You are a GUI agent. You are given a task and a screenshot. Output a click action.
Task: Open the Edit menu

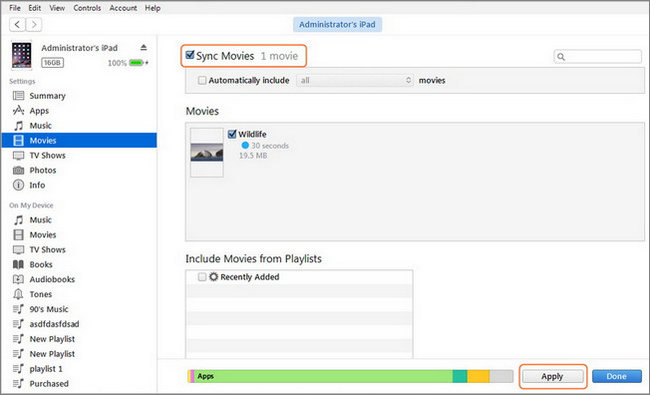(34, 8)
